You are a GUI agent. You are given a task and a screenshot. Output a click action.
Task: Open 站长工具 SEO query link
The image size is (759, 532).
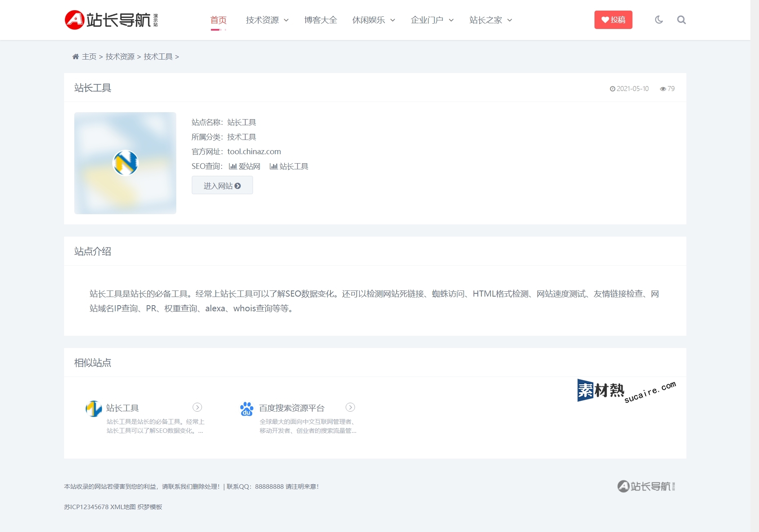tap(289, 166)
